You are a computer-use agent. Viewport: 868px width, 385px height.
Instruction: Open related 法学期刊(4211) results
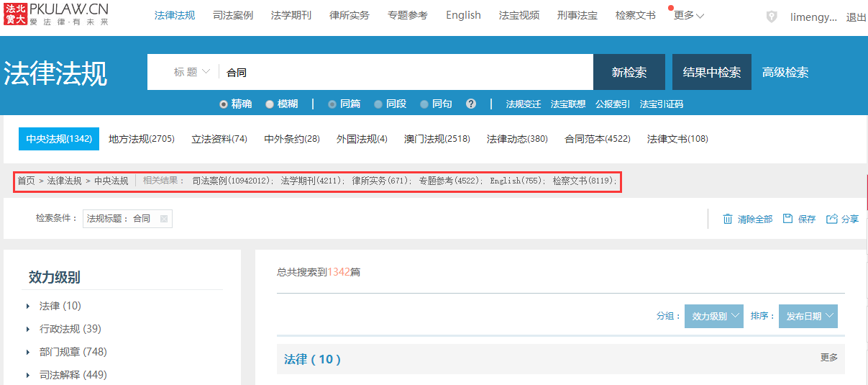pos(312,181)
